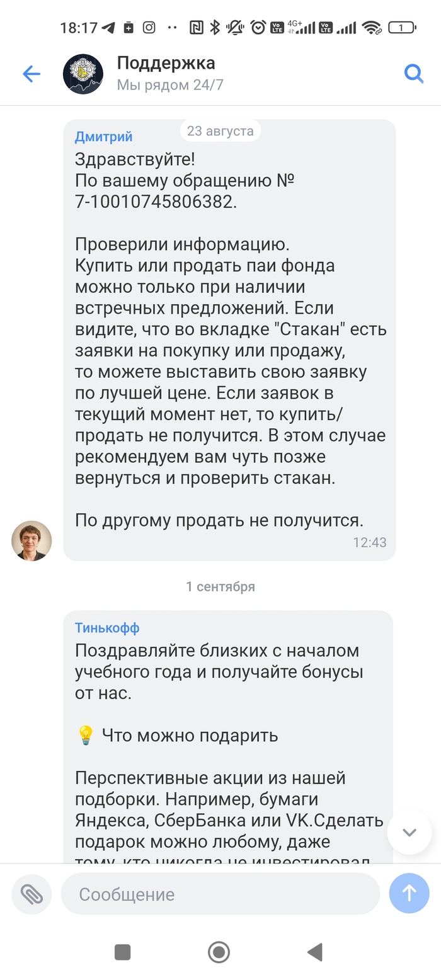441x980 pixels.
Task: Tap the sender name Дмитрий
Action: pos(103,137)
